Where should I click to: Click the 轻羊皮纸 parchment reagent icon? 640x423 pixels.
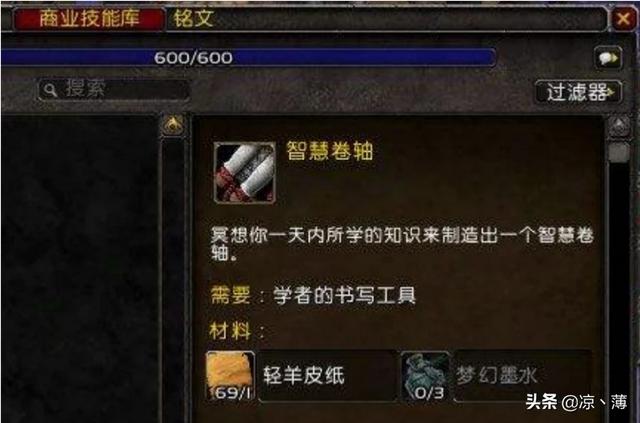[x=231, y=376]
